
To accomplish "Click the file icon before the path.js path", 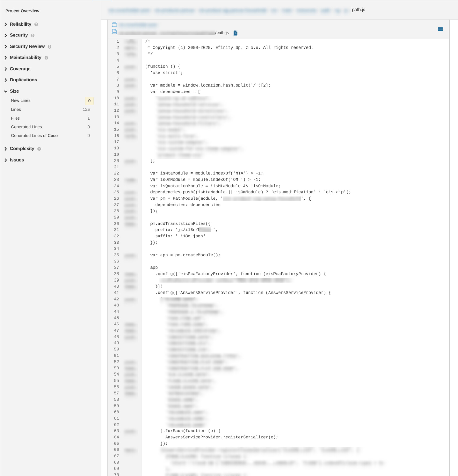I will pyautogui.click(x=114, y=32).
